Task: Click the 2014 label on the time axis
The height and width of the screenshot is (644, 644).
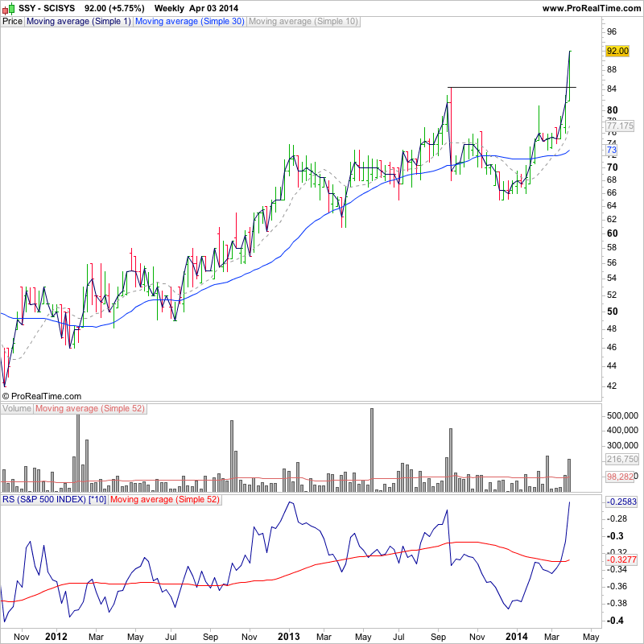Action: pos(517,637)
